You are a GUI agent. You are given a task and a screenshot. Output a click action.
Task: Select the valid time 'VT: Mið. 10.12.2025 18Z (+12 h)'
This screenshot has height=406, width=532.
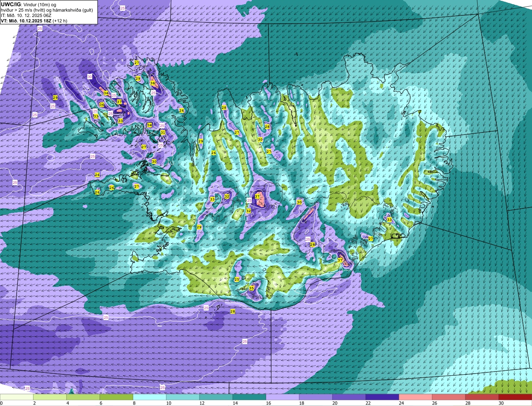click(34, 20)
